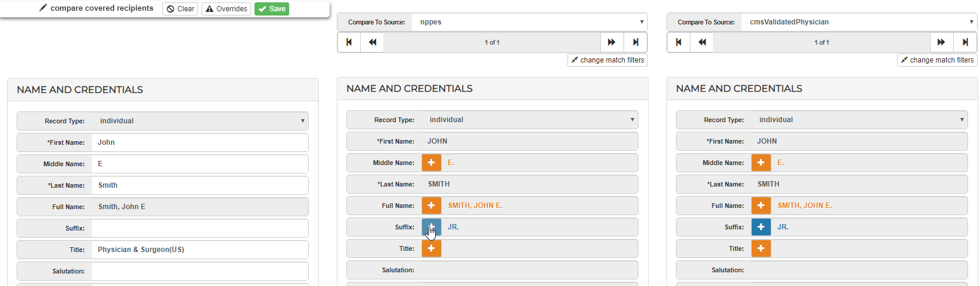Click into the left panel Suffix field

point(200,228)
